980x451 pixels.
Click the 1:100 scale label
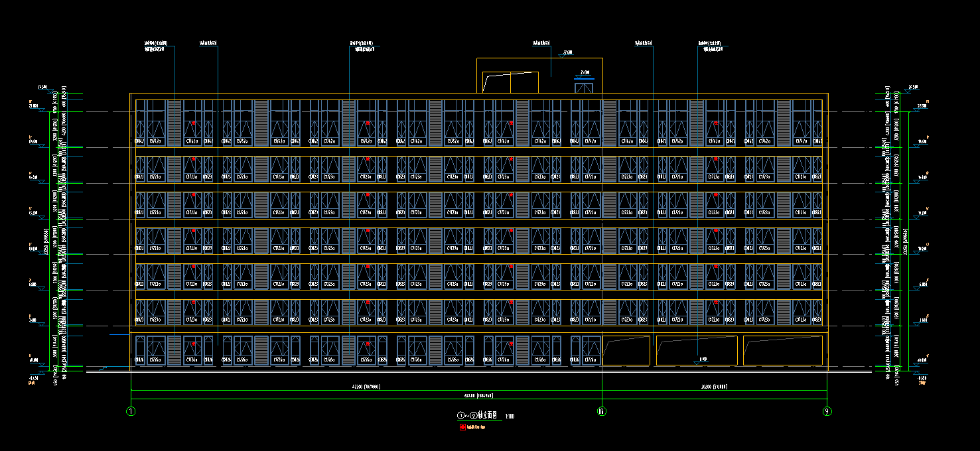tap(510, 417)
